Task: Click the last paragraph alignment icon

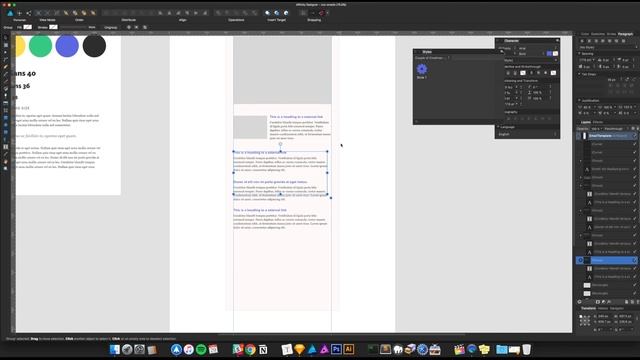Action: pos(623,41)
